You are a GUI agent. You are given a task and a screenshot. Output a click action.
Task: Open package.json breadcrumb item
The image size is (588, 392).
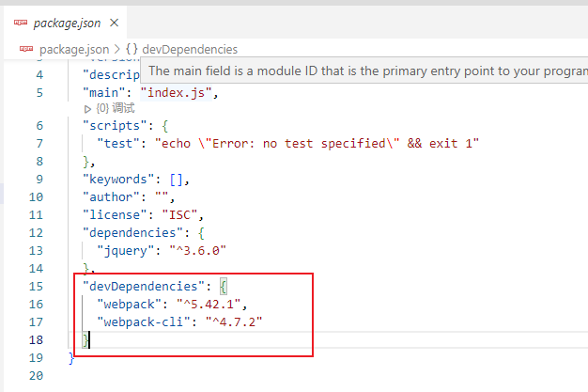click(x=72, y=49)
